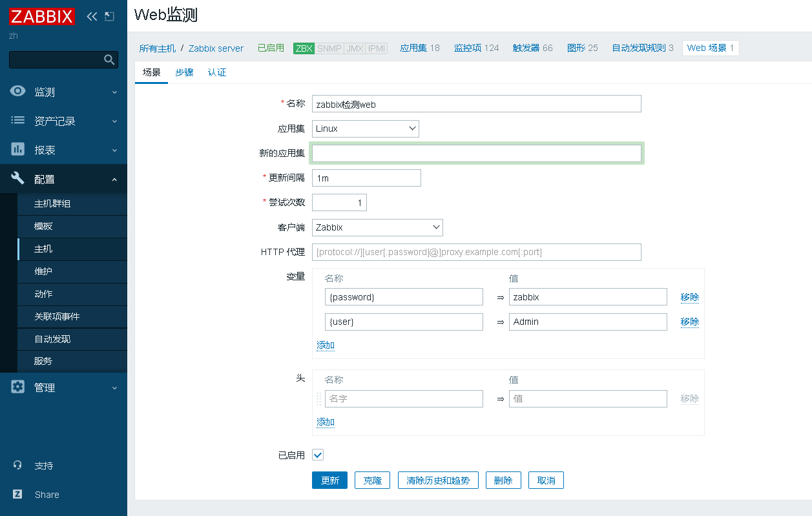This screenshot has height=516, width=812.
Task: Open 服务 in the sidebar
Action: [x=72, y=362]
